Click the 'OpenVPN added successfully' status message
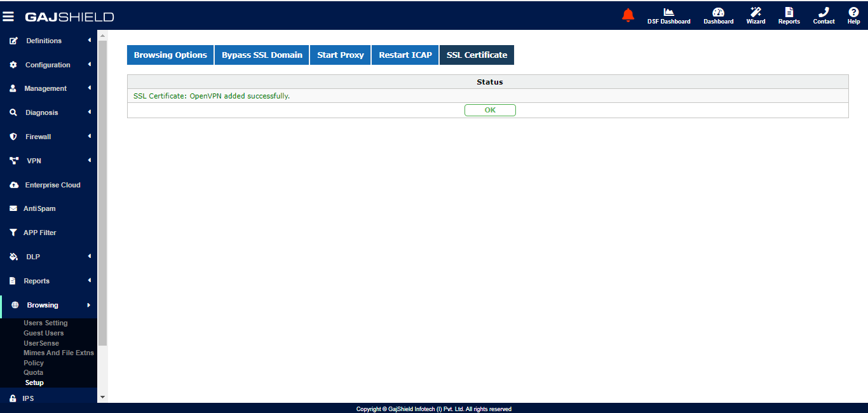Viewport: 868px width, 413px height. (212, 96)
